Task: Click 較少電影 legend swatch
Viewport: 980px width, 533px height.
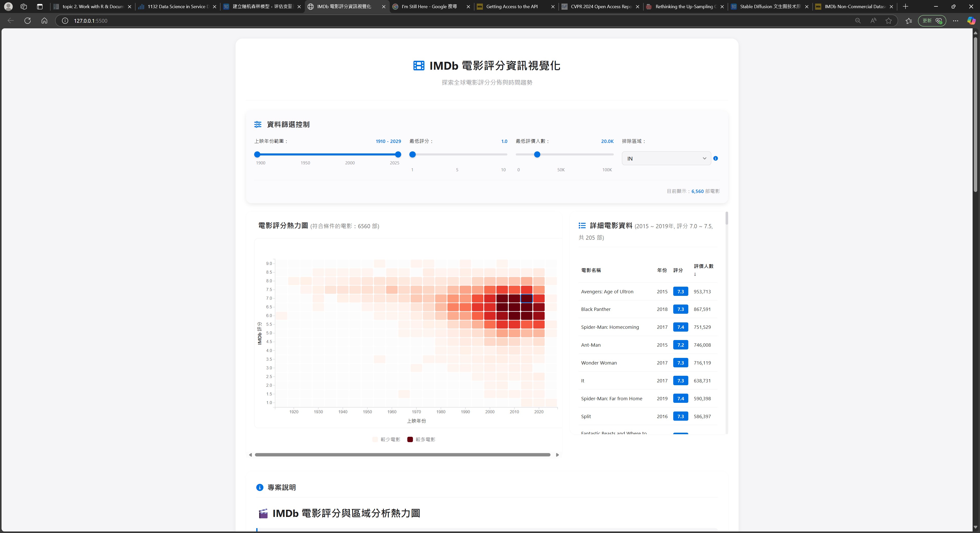Action: click(x=375, y=439)
